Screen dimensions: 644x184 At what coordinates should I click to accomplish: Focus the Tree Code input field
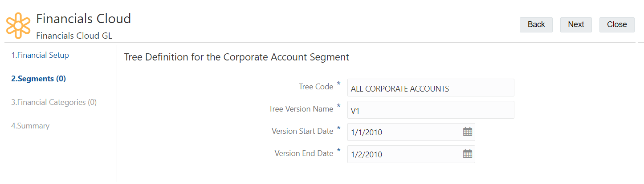430,88
